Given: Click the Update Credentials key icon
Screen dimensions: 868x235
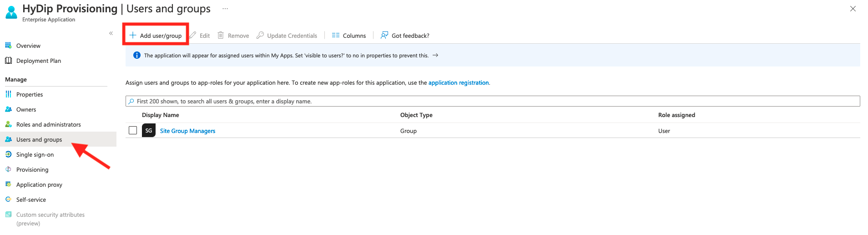Looking at the screenshot, I should pyautogui.click(x=260, y=35).
